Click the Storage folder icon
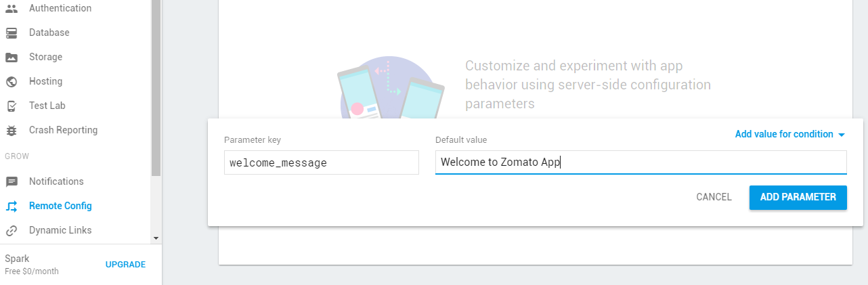Viewport: 868px width, 285px height. click(x=12, y=57)
